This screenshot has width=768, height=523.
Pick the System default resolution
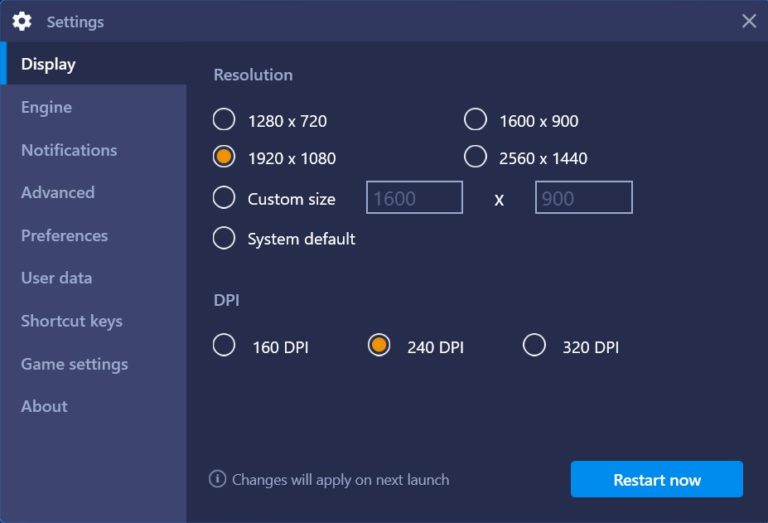pyautogui.click(x=224, y=238)
